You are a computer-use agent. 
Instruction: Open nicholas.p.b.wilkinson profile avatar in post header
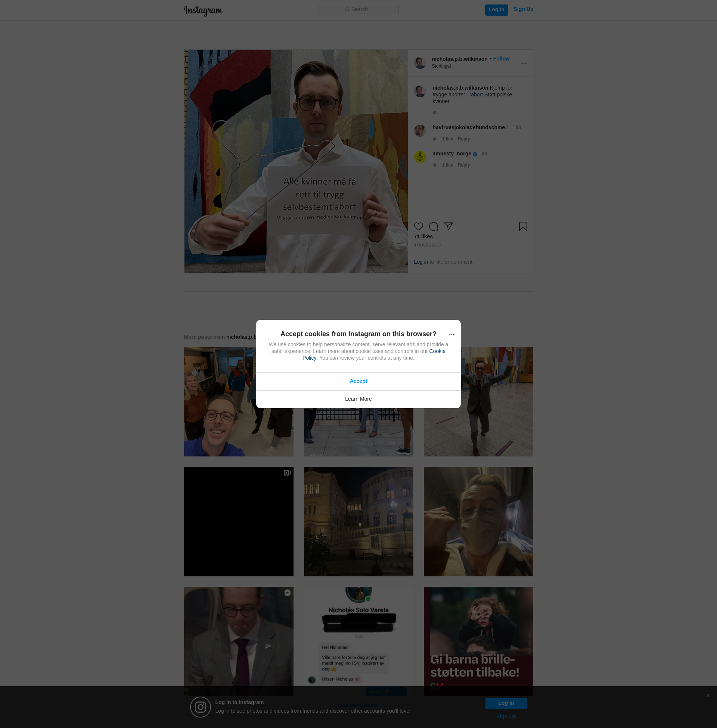(420, 63)
